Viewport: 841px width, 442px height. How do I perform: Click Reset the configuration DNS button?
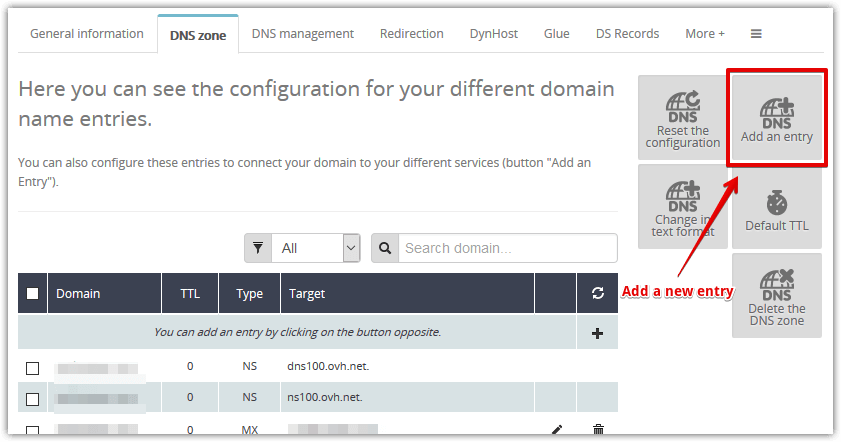(x=682, y=120)
